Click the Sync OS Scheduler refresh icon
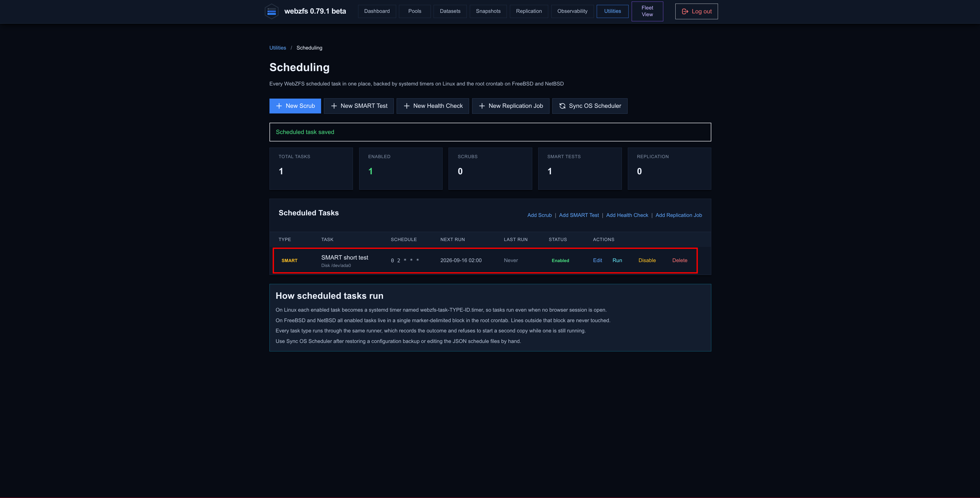 click(x=562, y=106)
